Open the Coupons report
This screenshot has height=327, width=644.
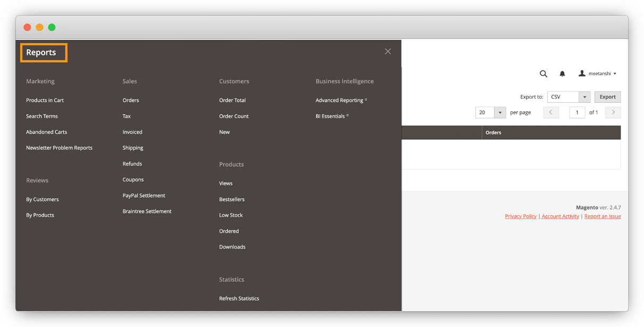click(x=133, y=180)
